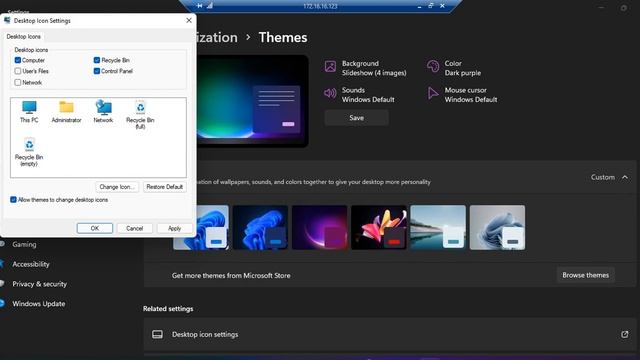
Task: Select the Network icon in the icon list
Action: coord(103,111)
